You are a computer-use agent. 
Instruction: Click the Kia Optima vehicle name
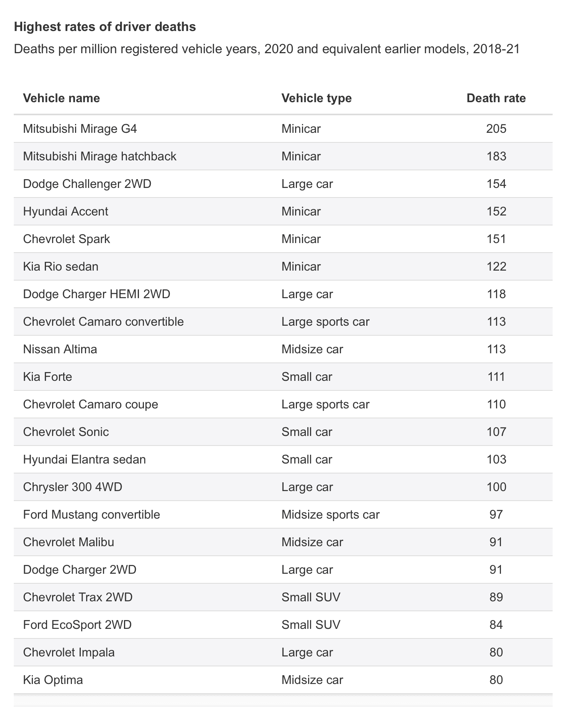tap(53, 680)
